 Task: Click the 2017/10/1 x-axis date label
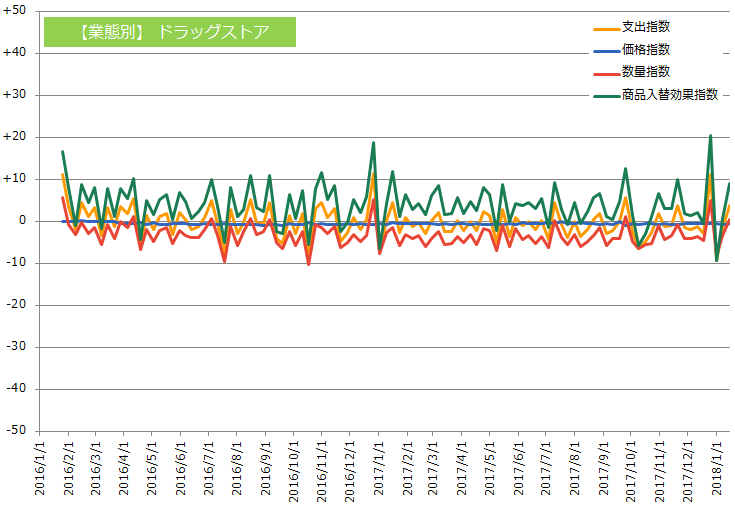pyautogui.click(x=631, y=470)
